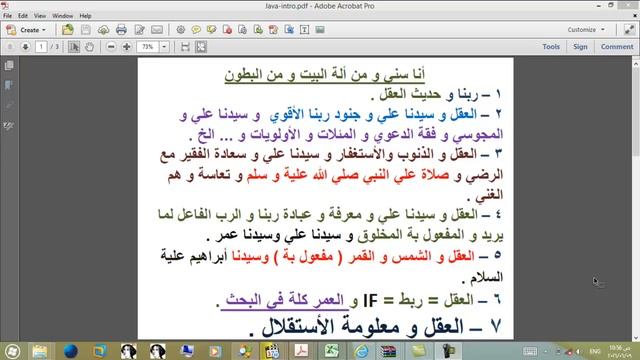This screenshot has width=640, height=360.
Task: Open the Edit menu
Action: (23, 16)
